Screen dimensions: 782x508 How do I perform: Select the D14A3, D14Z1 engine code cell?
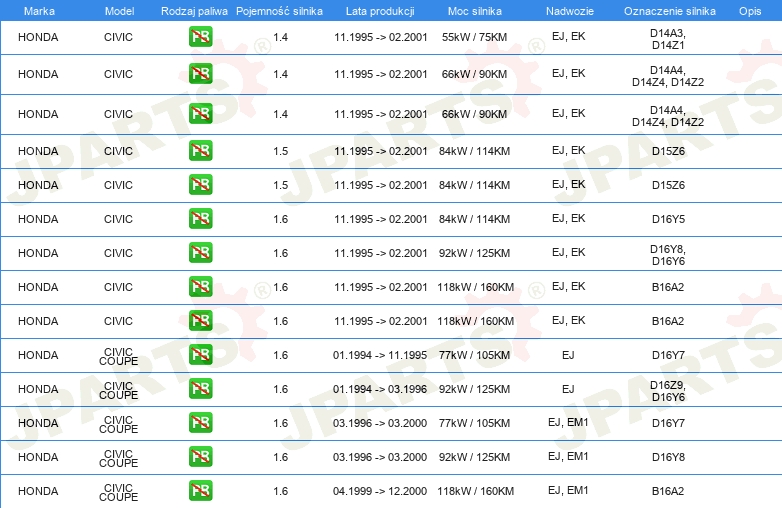pyautogui.click(x=668, y=39)
